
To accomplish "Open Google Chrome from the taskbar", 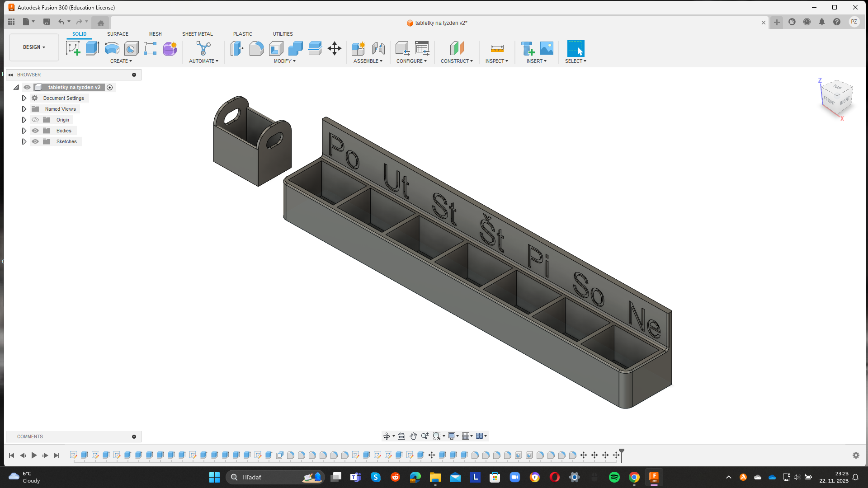I will tap(634, 477).
